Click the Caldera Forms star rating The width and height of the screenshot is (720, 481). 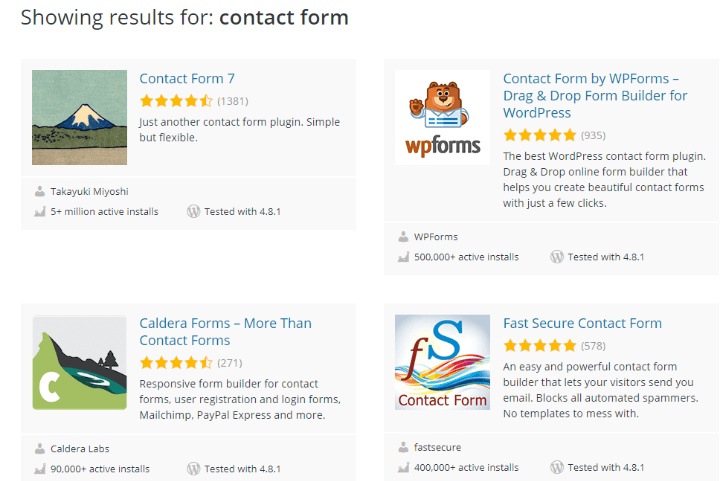coord(176,363)
